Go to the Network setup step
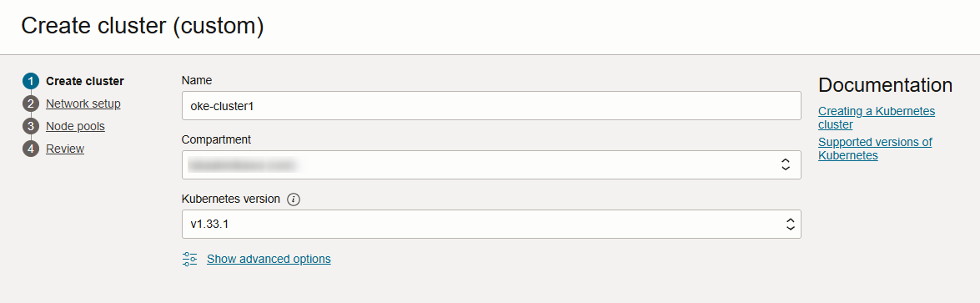The image size is (980, 303). coord(83,104)
